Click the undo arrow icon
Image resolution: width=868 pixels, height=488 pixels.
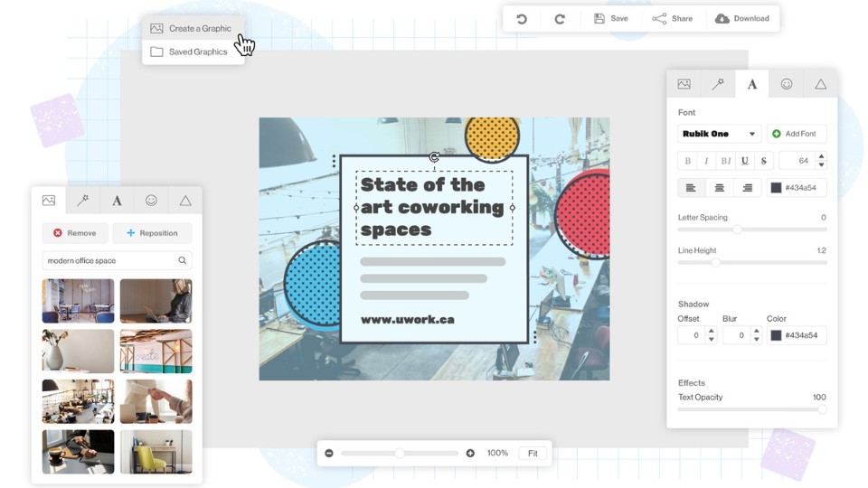522,19
